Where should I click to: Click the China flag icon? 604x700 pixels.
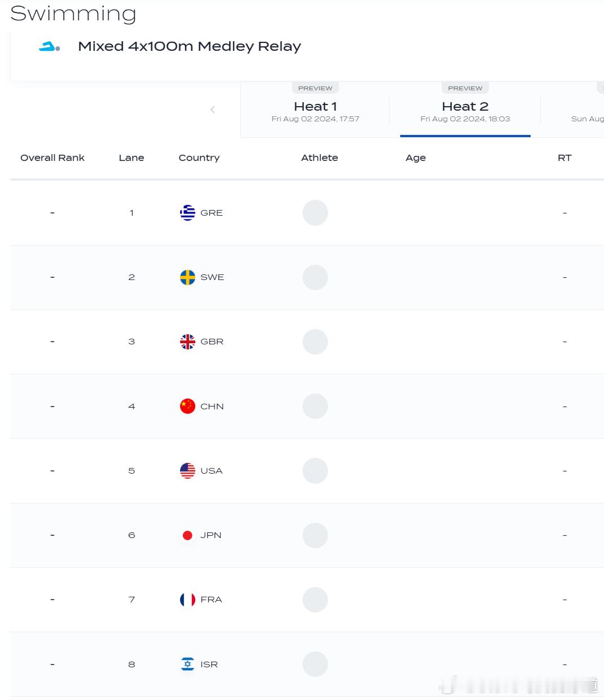[187, 406]
